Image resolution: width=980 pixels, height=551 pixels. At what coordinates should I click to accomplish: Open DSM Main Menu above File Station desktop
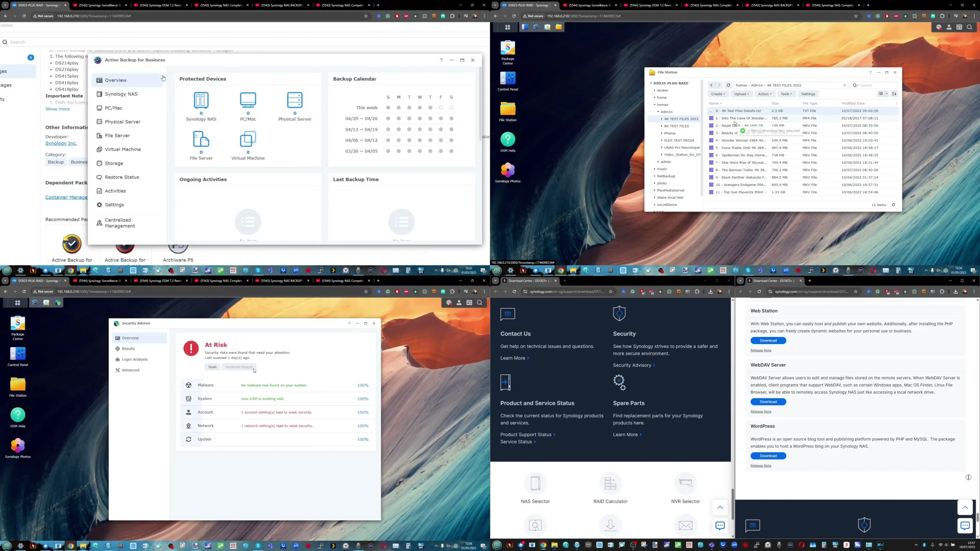point(508,27)
